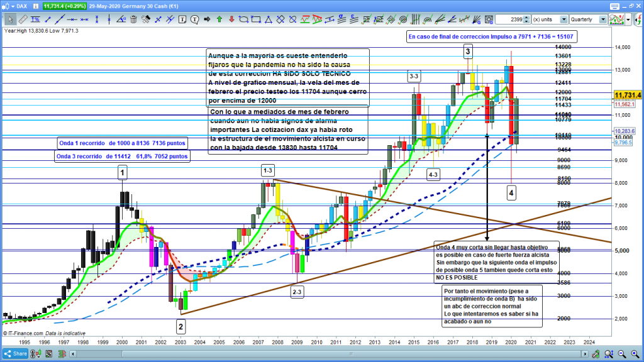
Task: Select the arrow cursor tool
Action: tap(10, 19)
